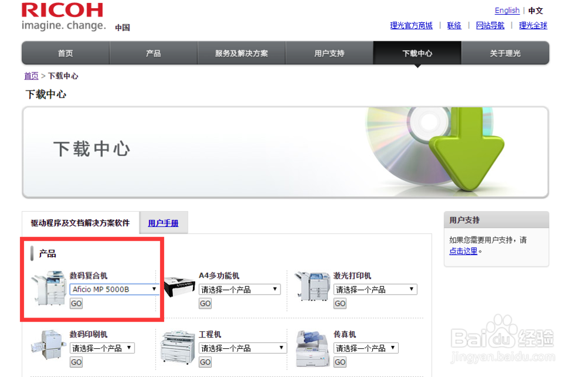Screen dimensions: 588x377
Task: Open the 产品 navigation menu
Action: pyautogui.click(x=153, y=53)
